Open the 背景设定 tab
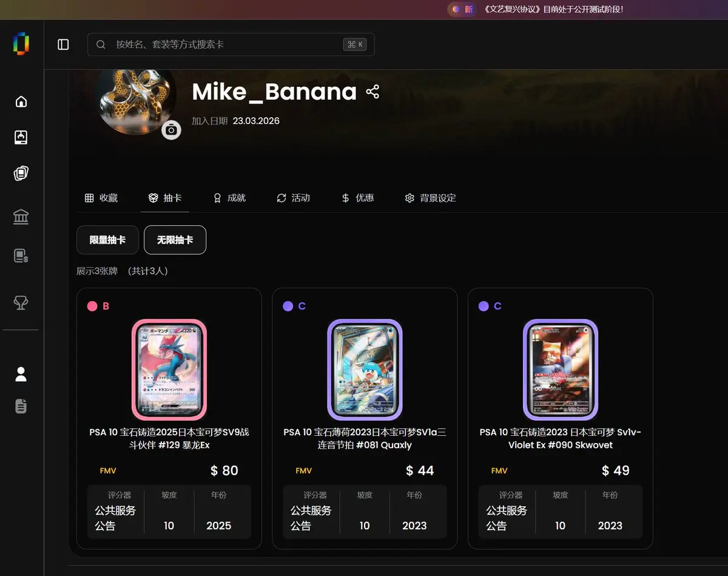This screenshot has height=576, width=728. tap(430, 198)
